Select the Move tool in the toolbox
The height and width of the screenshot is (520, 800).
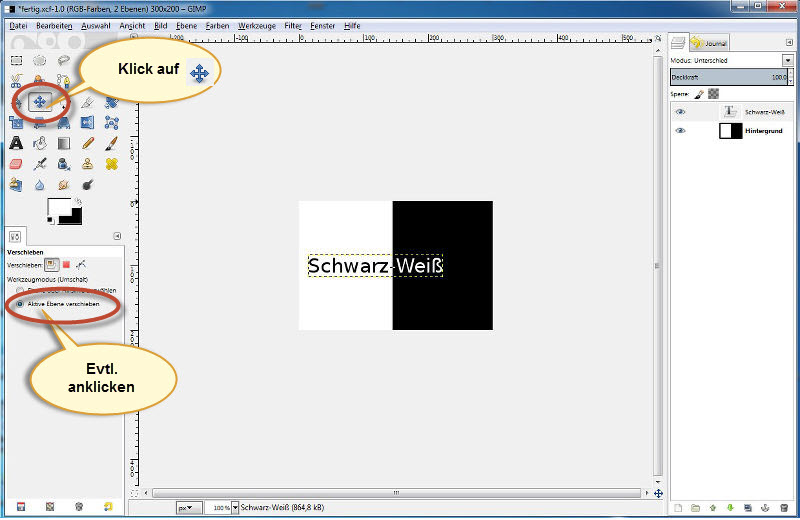[x=40, y=101]
